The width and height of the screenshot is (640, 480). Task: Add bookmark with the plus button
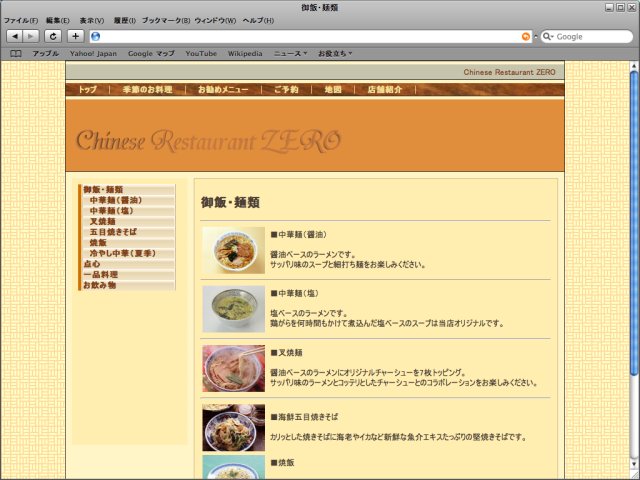pos(76,36)
